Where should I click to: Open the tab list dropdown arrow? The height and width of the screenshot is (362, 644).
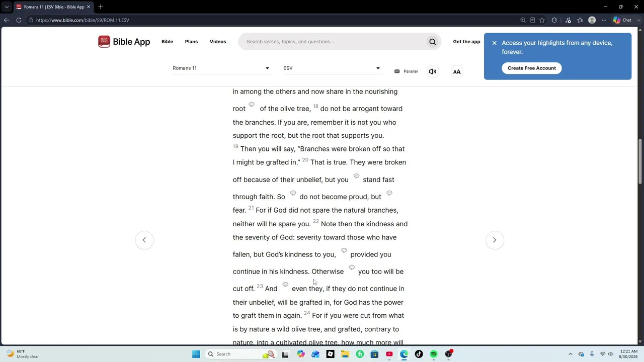7,7
